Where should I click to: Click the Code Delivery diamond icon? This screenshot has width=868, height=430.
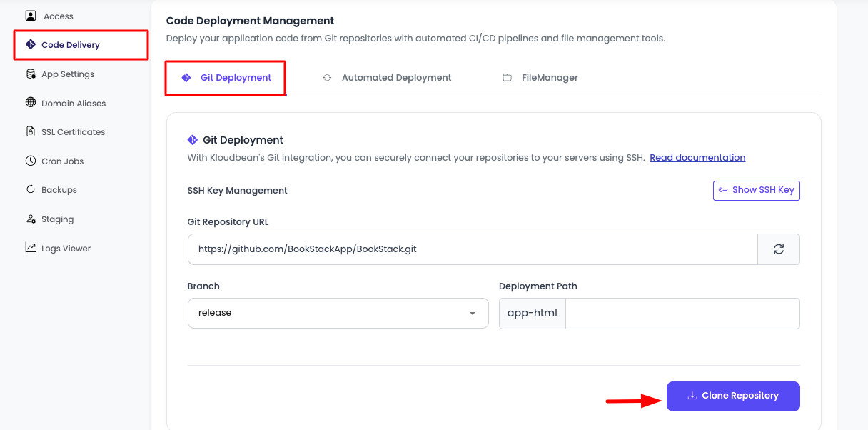point(29,44)
